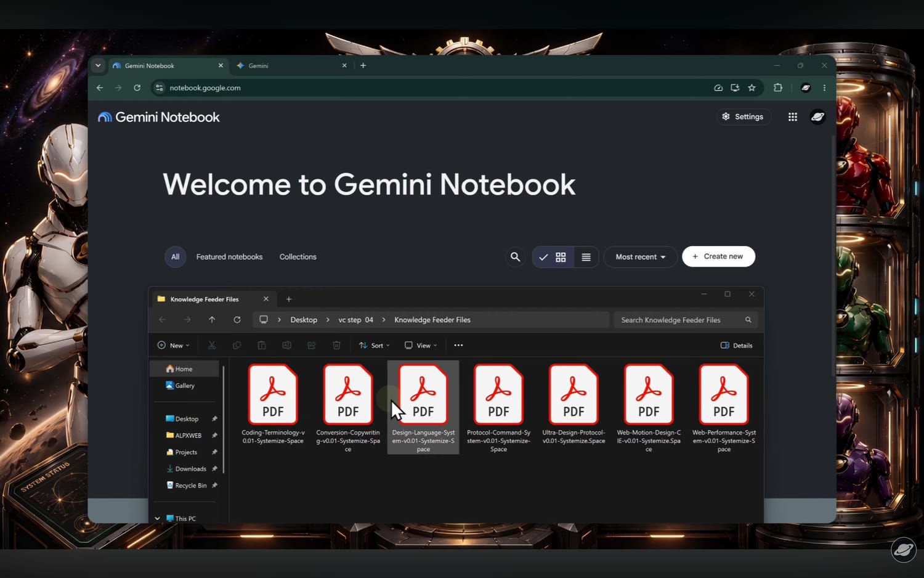
Task: Click the Search Knowledge Feeder Files box
Action: (685, 320)
